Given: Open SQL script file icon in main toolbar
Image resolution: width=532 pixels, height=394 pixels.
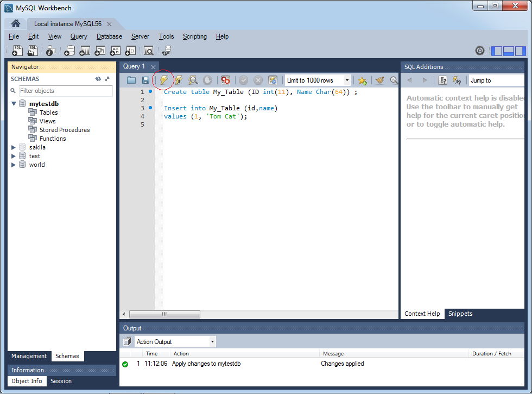Looking at the screenshot, I should point(33,51).
